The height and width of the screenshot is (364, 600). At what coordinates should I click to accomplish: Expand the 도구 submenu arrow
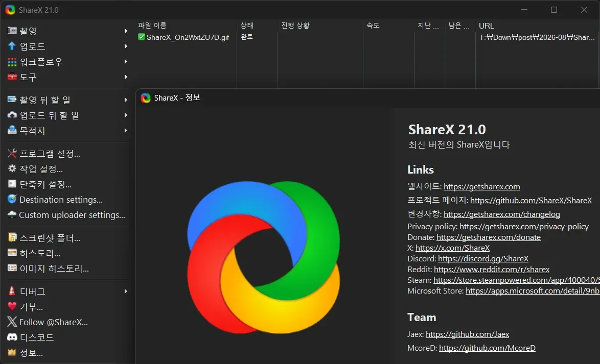click(126, 77)
